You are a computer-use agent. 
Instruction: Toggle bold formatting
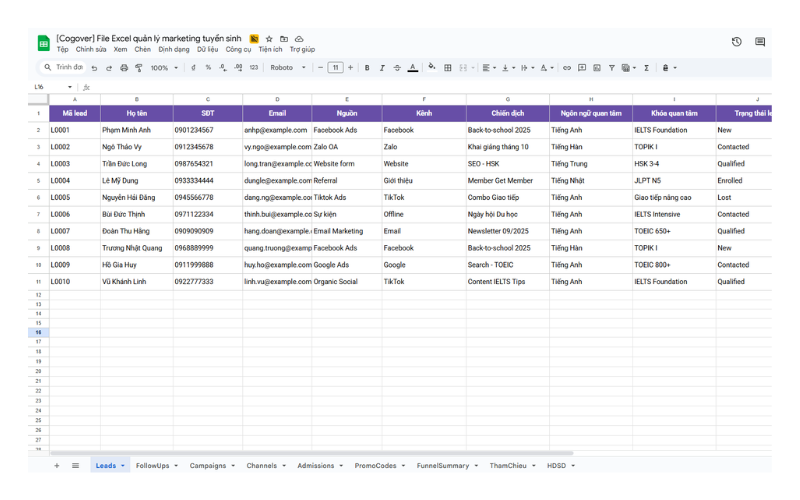click(x=367, y=68)
